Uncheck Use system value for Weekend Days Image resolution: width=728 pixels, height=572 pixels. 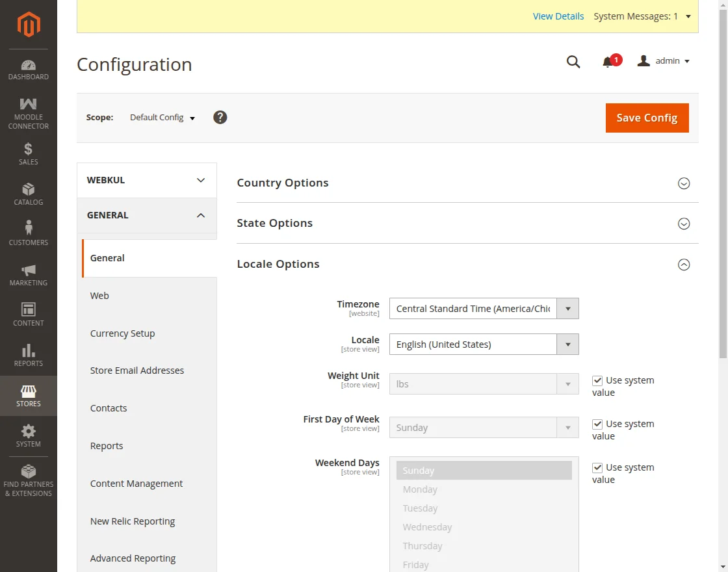tap(597, 467)
